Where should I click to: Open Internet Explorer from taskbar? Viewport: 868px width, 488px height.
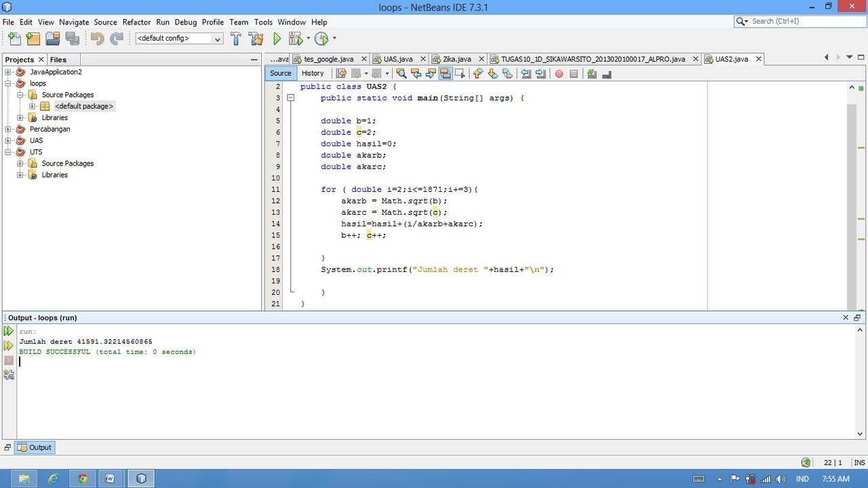[53, 479]
